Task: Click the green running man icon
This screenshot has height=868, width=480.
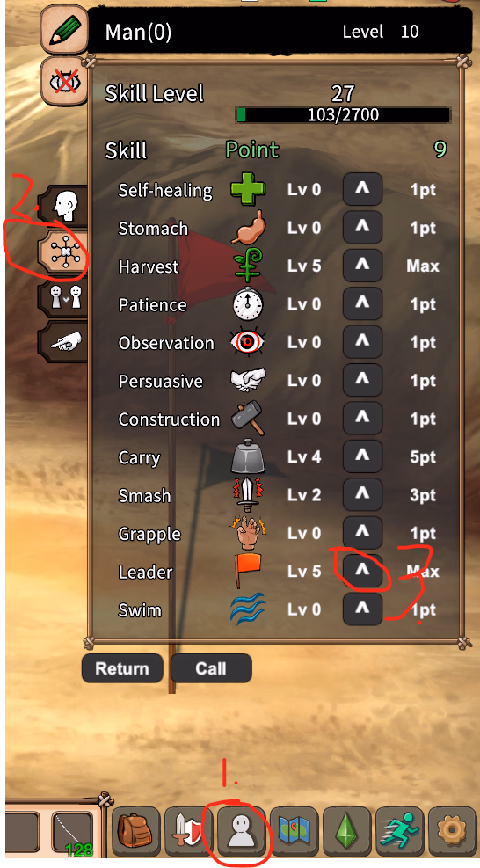Action: (399, 831)
